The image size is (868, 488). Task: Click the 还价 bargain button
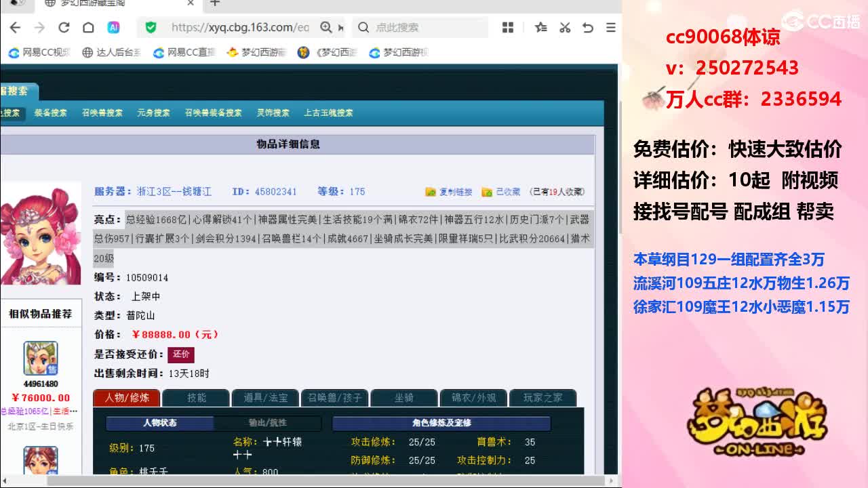pos(181,354)
